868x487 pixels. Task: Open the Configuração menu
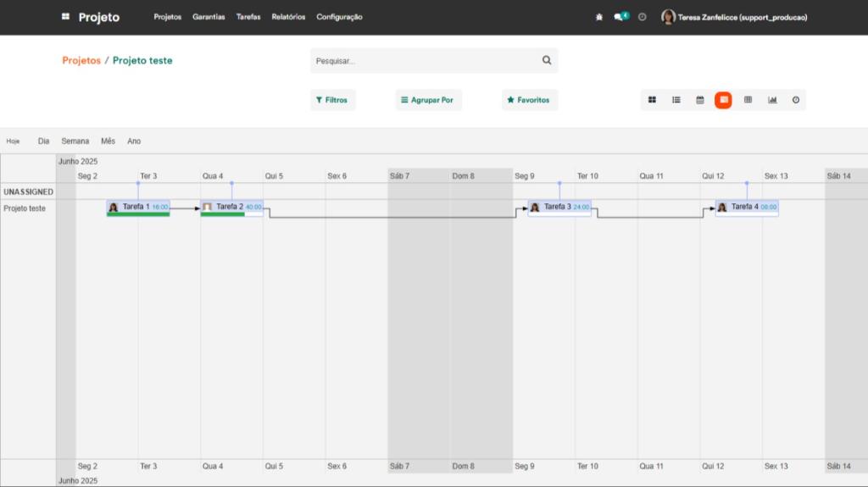point(339,17)
